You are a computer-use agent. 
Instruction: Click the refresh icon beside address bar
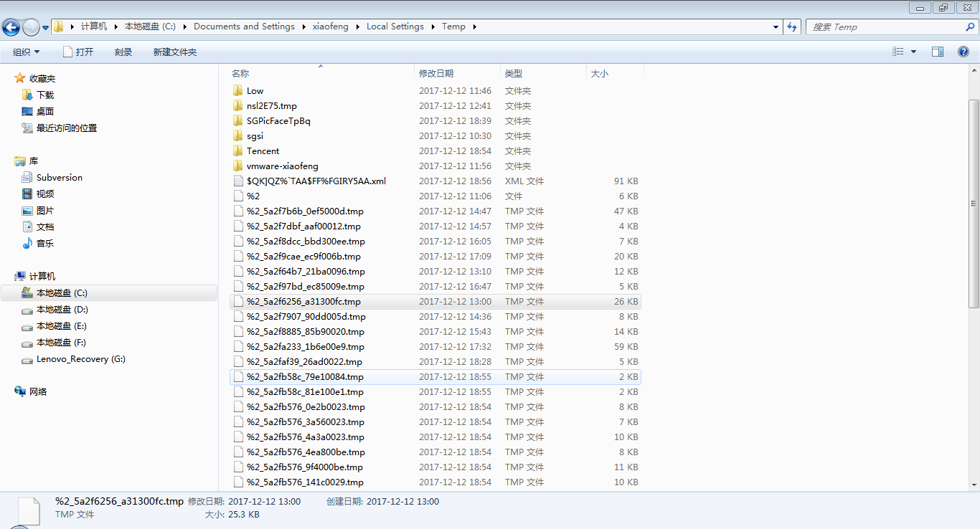pyautogui.click(x=792, y=27)
